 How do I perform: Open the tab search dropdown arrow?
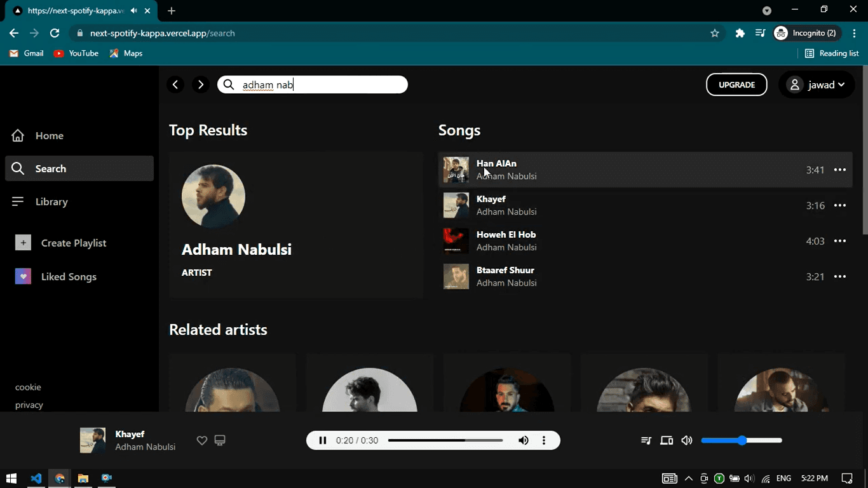tap(767, 11)
